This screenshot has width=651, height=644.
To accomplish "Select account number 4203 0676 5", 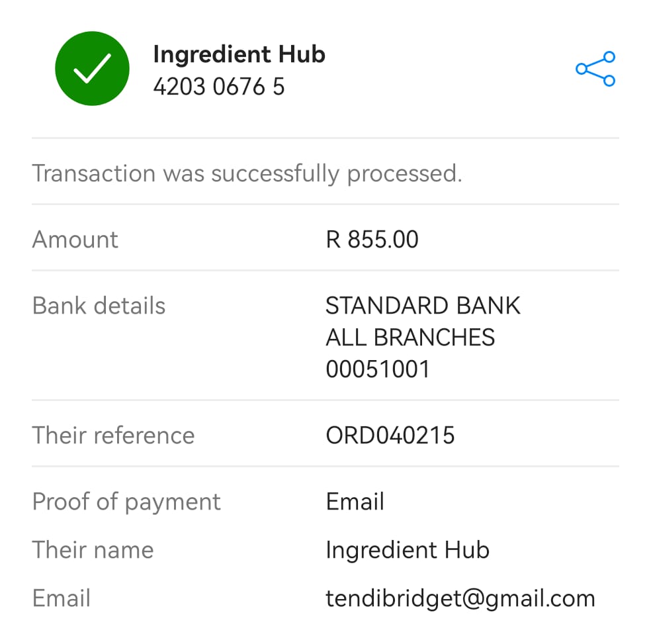I will click(x=219, y=87).
